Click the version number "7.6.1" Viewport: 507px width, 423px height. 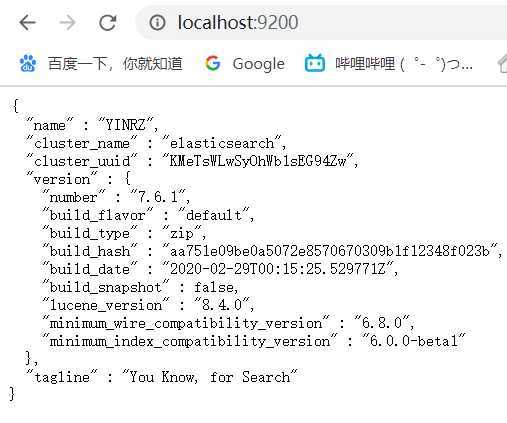coord(158,197)
